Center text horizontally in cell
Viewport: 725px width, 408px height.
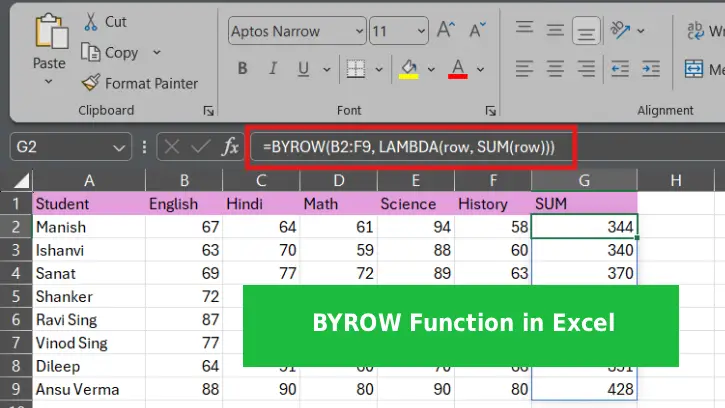coord(555,69)
